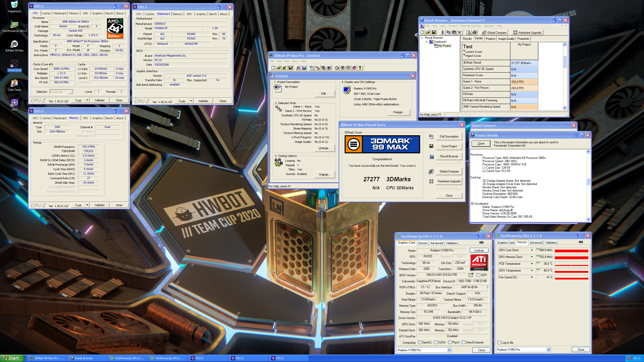Viewport: 644px width, 362px height.
Task: Open GPU Temperature sensor dropdown
Action: (532, 270)
